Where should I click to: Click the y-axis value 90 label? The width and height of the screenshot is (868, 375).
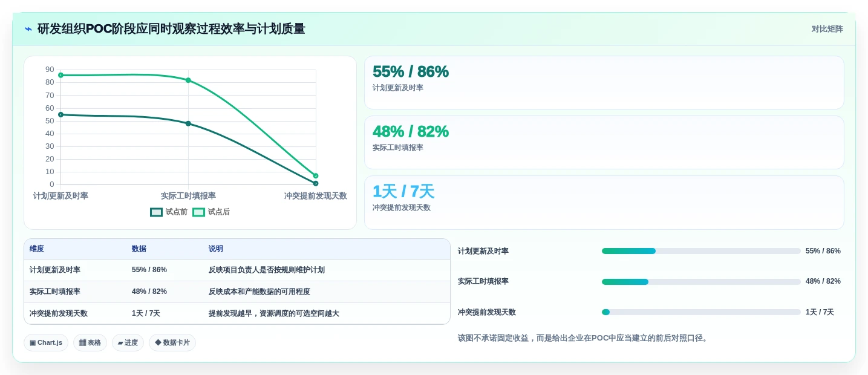click(x=50, y=70)
